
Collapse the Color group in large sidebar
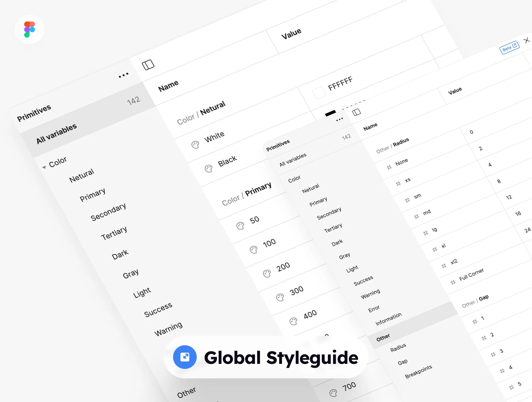coord(44,167)
